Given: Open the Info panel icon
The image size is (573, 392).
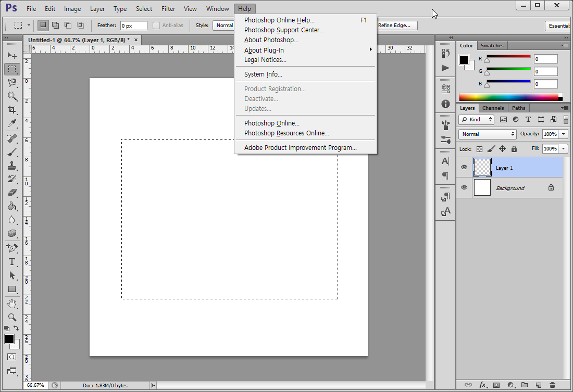Looking at the screenshot, I should click(445, 104).
